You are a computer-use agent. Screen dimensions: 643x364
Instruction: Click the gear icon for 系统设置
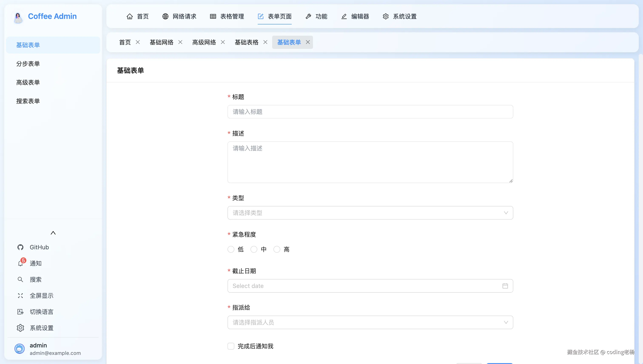pos(386,16)
